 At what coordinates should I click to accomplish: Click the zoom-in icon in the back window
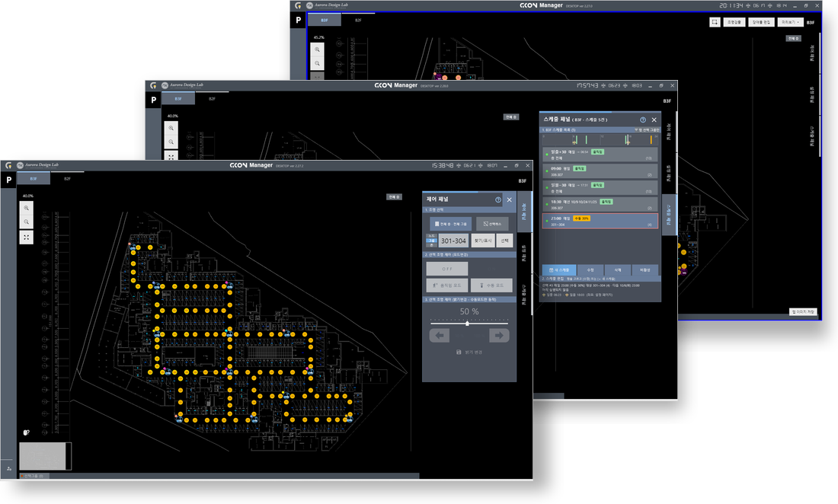pyautogui.click(x=318, y=49)
